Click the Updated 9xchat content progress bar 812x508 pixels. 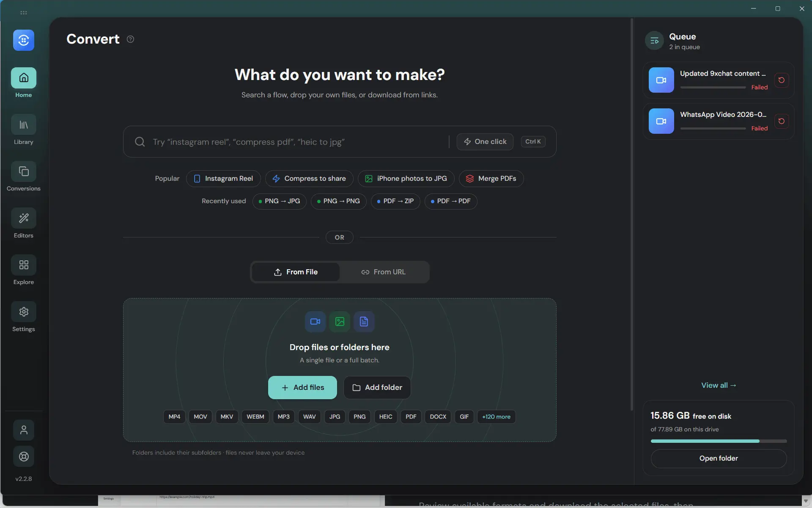point(713,88)
